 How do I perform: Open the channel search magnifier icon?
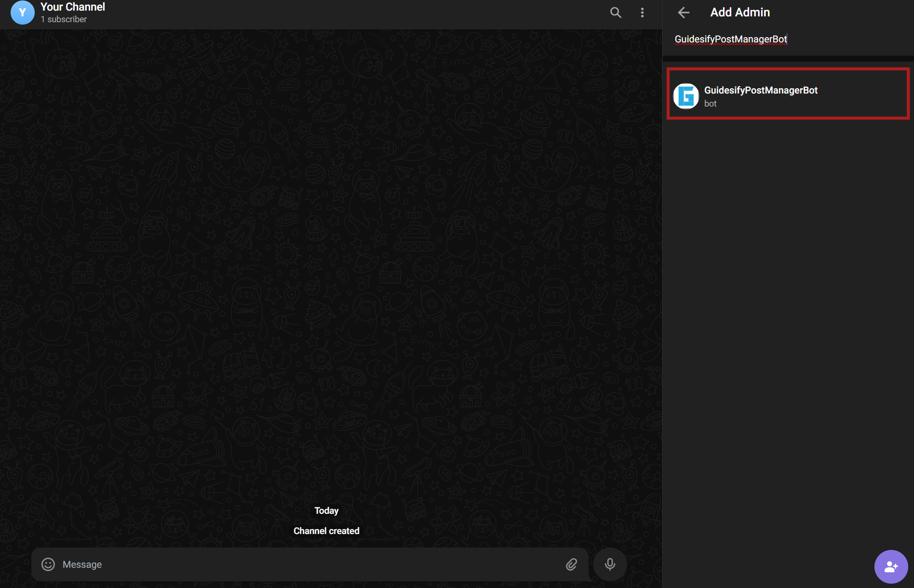click(x=615, y=12)
